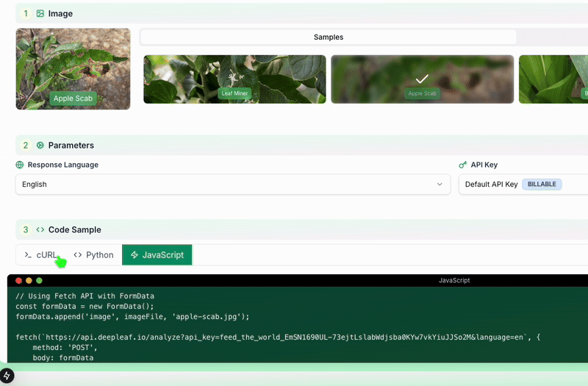Click the formData.append code line
The image size is (588, 386).
click(x=132, y=317)
